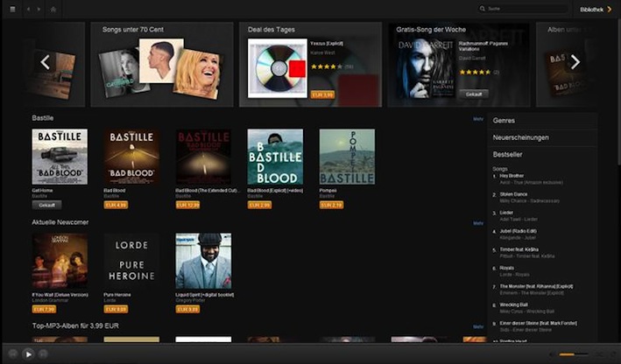Buy Yeezus via its EUR price button

click(322, 95)
